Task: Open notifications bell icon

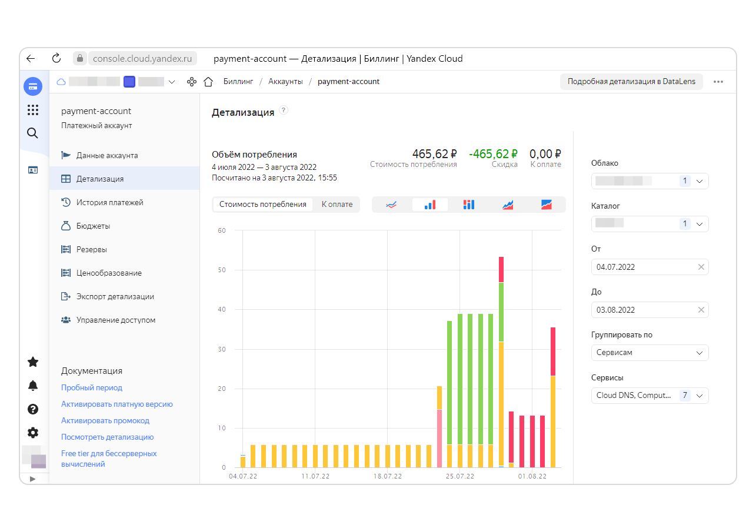Action: pos(33,386)
